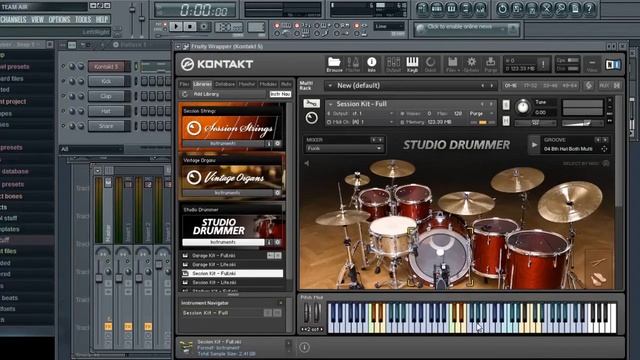Click the Kontakt Purge icon
This screenshot has width=640, height=360.
point(491,64)
